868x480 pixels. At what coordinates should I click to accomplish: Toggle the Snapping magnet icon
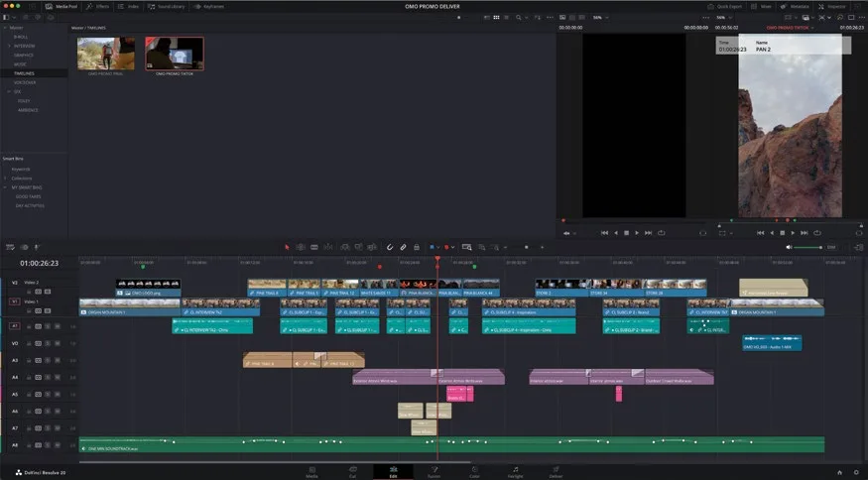[x=390, y=247]
